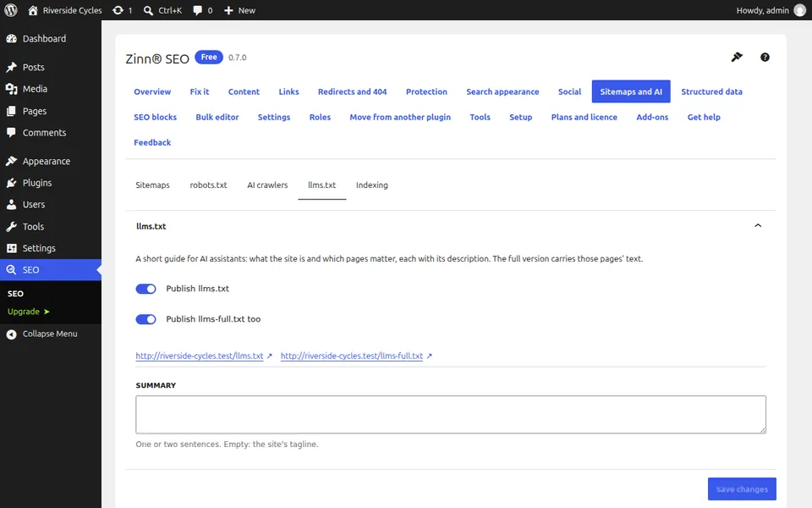Screen dimensions: 812x508
Task: Open the Zinn SEO Settings tab
Action: point(274,117)
